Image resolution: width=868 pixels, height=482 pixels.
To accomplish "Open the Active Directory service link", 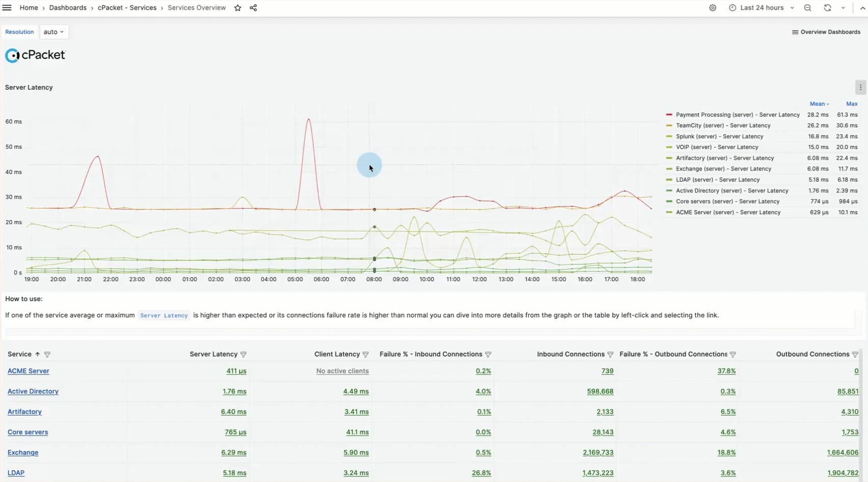I will coord(33,391).
